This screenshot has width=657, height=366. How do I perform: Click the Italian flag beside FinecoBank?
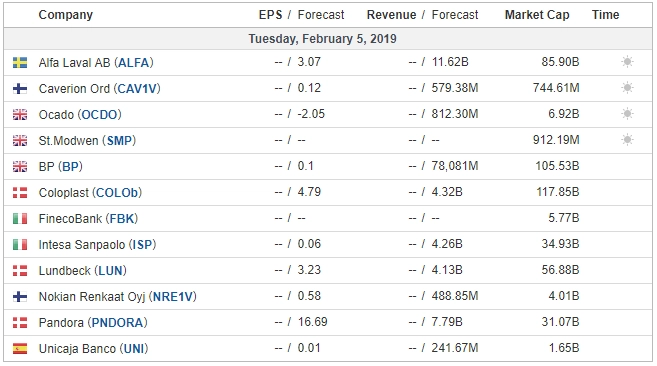point(20,219)
